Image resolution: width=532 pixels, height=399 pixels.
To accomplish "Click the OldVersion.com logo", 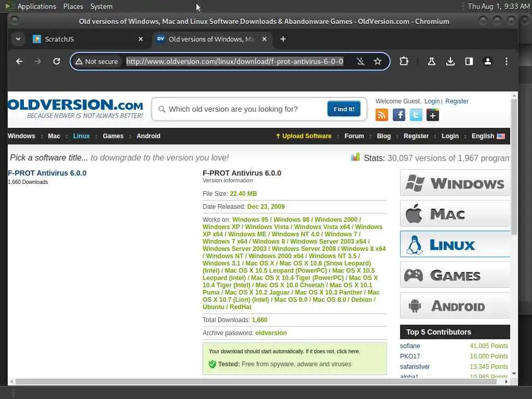I will [x=75, y=109].
